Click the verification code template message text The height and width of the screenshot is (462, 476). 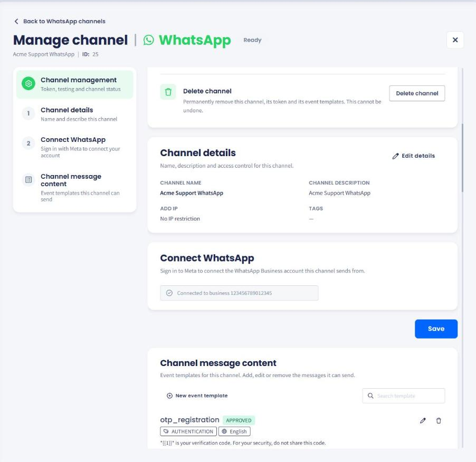point(243,443)
